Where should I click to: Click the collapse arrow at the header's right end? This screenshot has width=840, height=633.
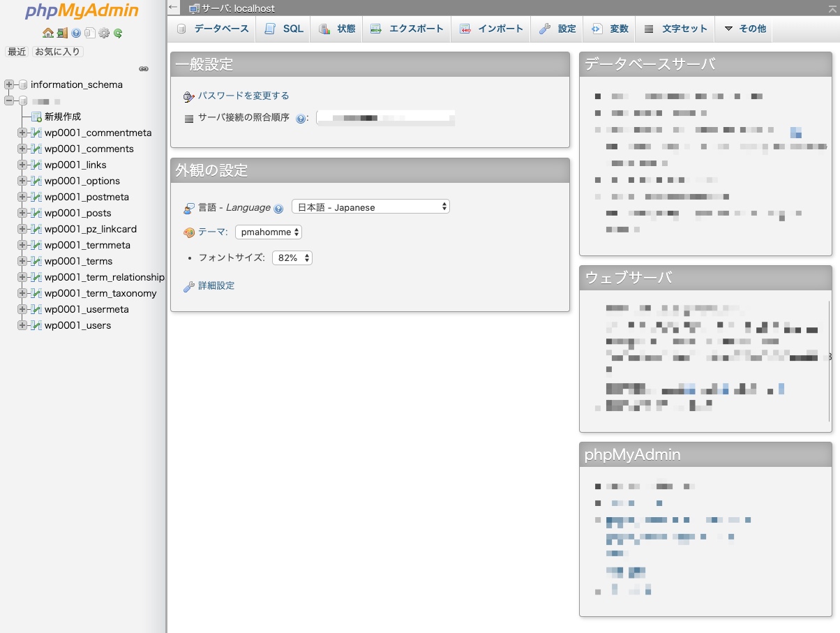832,8
